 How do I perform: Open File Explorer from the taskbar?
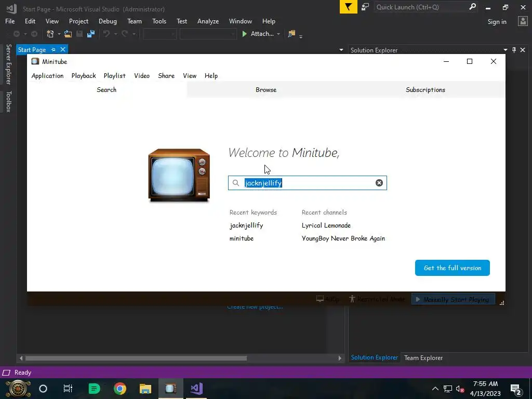pos(145,389)
